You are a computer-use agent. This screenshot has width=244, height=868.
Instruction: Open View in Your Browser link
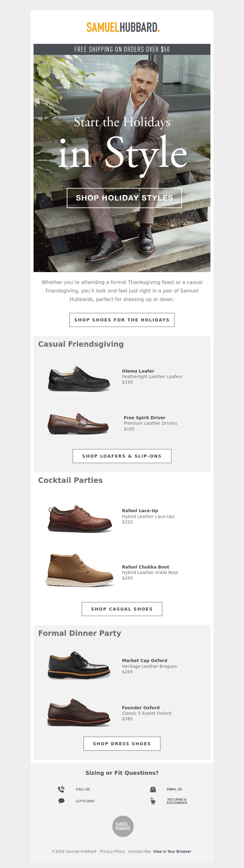(x=172, y=852)
